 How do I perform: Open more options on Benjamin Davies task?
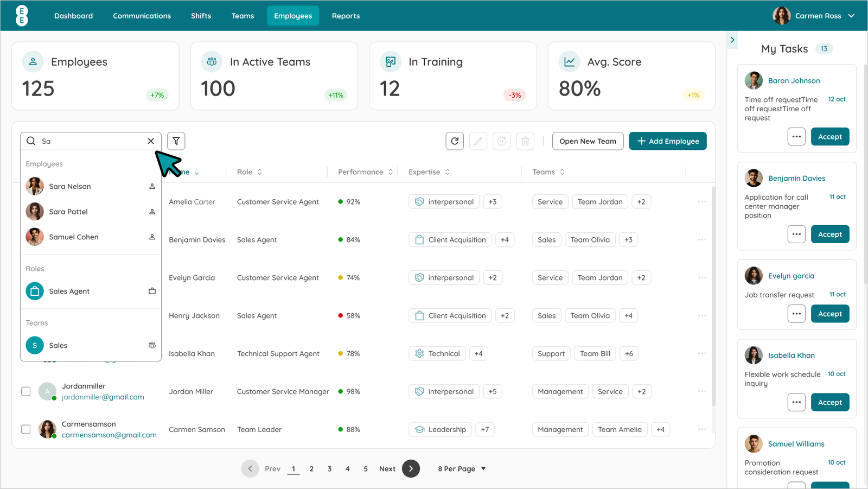tap(796, 234)
